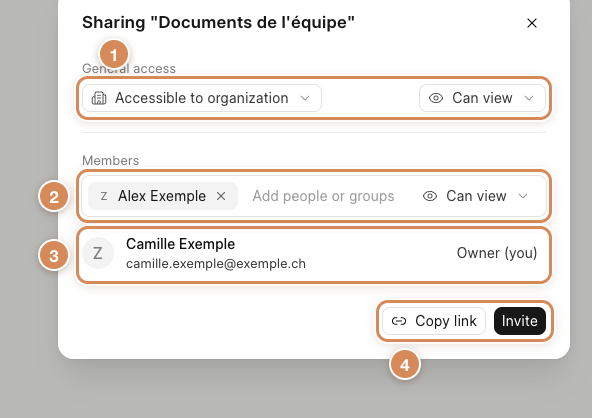Image resolution: width=592 pixels, height=418 pixels.
Task: Remove the Alex Exemple chip with its X
Action: [x=221, y=196]
